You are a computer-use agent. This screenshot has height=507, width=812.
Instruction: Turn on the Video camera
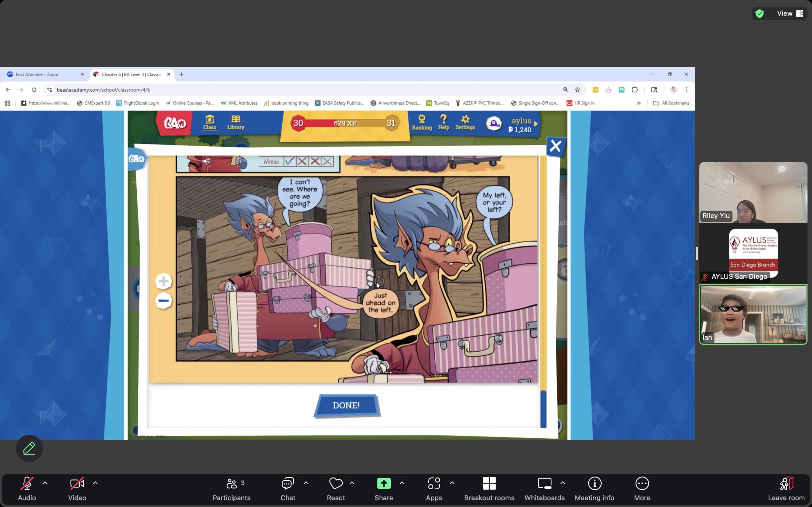[x=77, y=484]
